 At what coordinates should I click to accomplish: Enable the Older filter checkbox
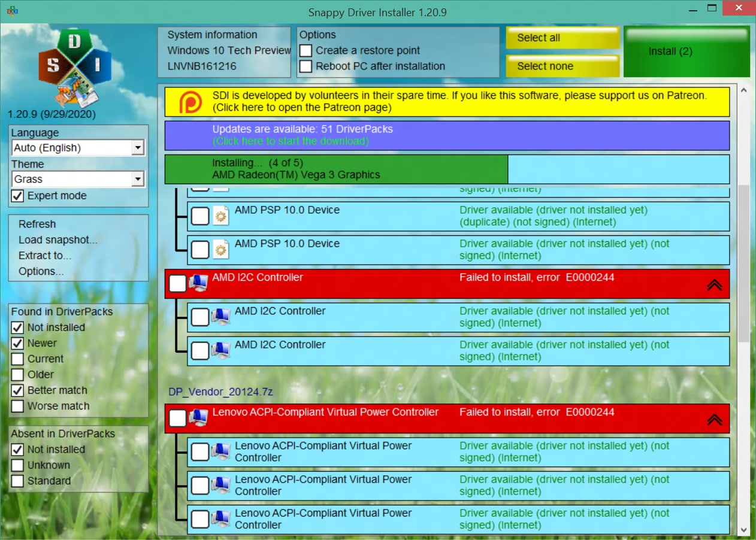click(18, 374)
